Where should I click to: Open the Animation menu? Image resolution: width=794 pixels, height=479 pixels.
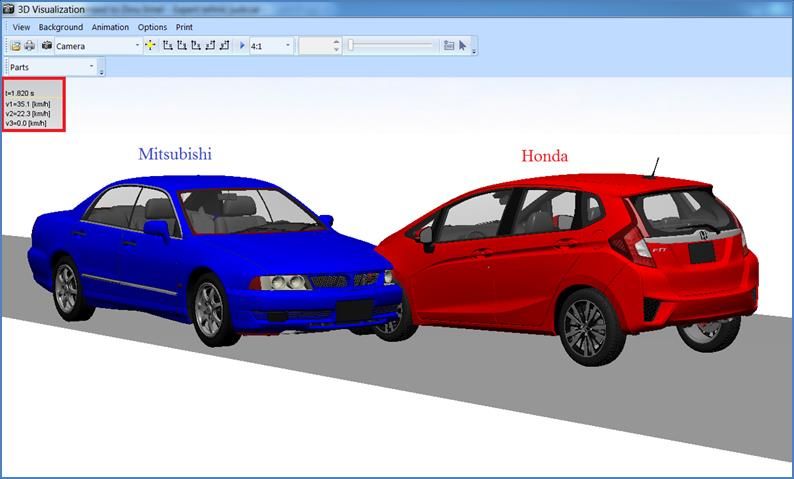pos(110,27)
